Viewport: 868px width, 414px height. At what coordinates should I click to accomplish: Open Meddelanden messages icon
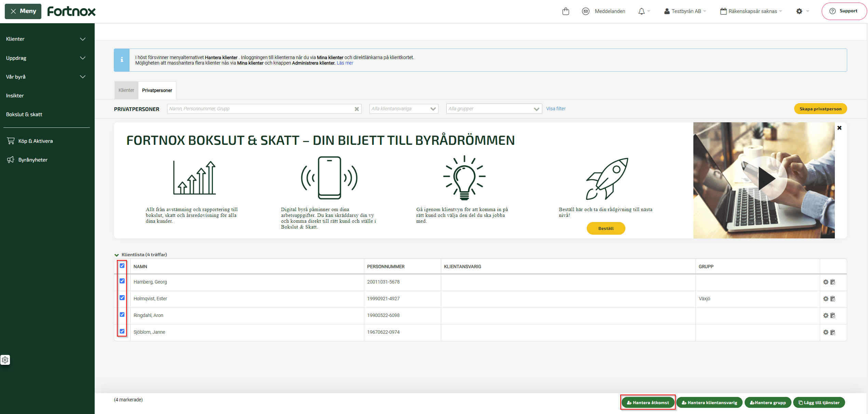coord(586,11)
